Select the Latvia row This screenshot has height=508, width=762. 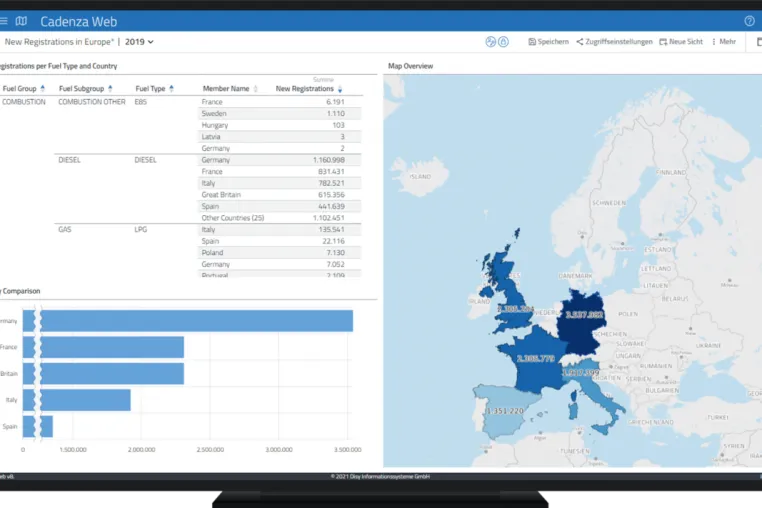pos(280,137)
